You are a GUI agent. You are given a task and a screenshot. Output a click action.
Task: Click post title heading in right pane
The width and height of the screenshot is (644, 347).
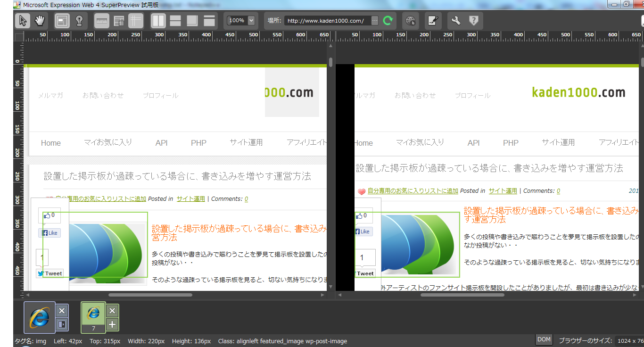489,168
